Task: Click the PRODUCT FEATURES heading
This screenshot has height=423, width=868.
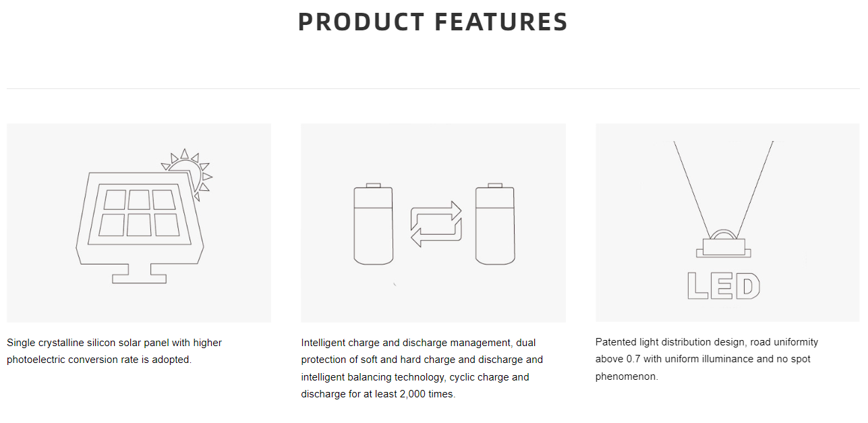Action: pos(433,22)
